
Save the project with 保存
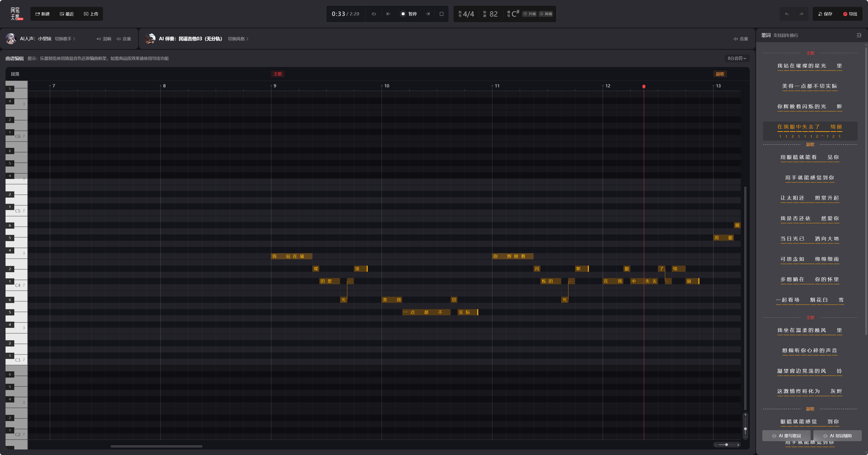[825, 14]
